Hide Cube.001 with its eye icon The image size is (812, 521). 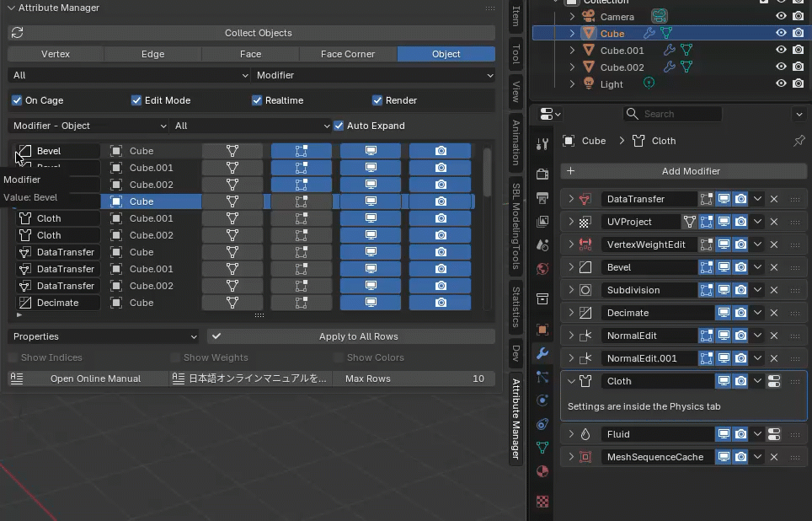781,51
